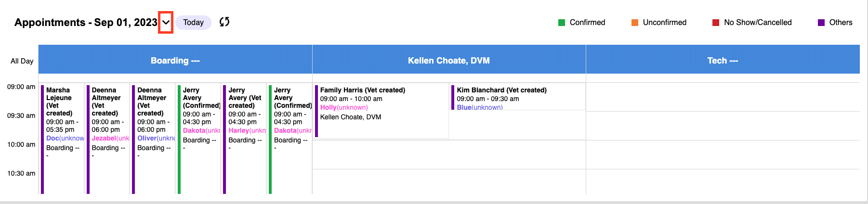Click the patient link Blue
Image resolution: width=868 pixels, height=204 pixels.
point(464,107)
